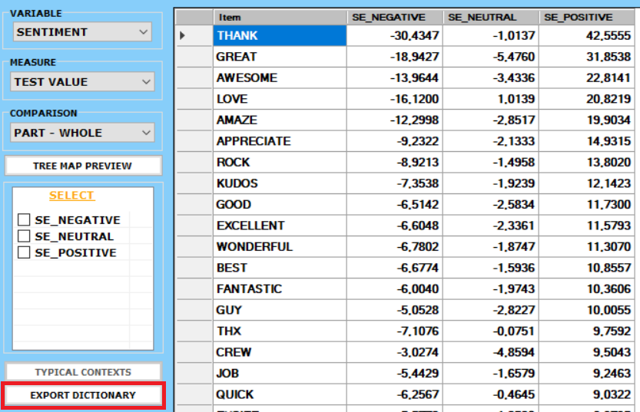Sort by the Item column header
The width and height of the screenshot is (640, 412).
coord(279,17)
